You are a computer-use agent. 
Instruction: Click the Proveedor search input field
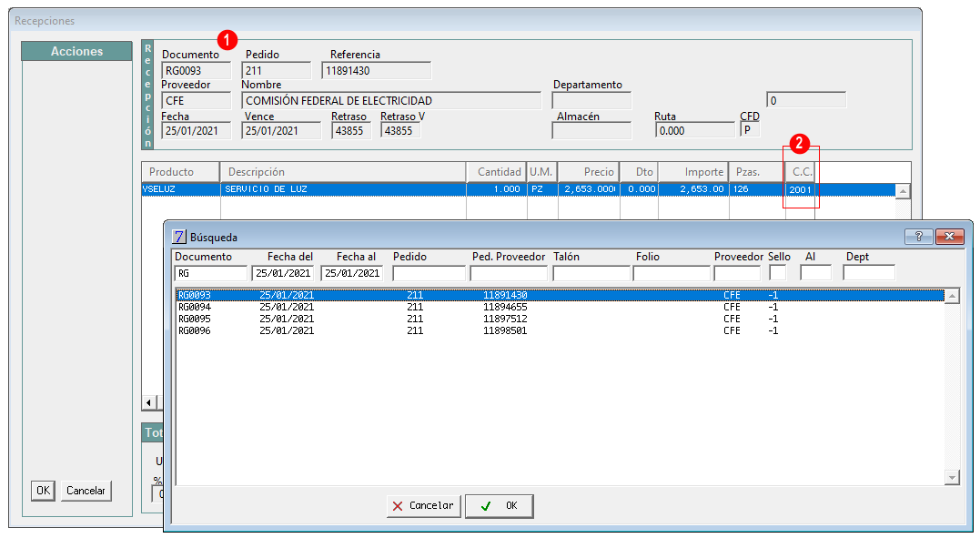737,273
